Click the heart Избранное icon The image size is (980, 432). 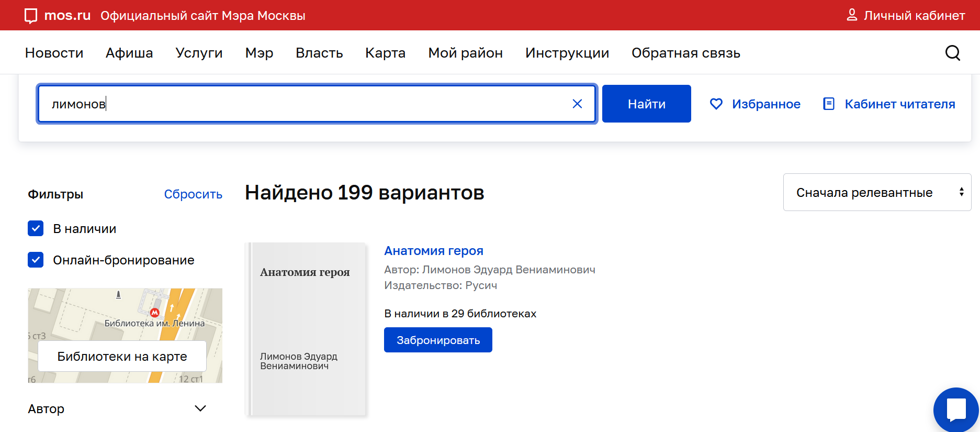click(716, 104)
